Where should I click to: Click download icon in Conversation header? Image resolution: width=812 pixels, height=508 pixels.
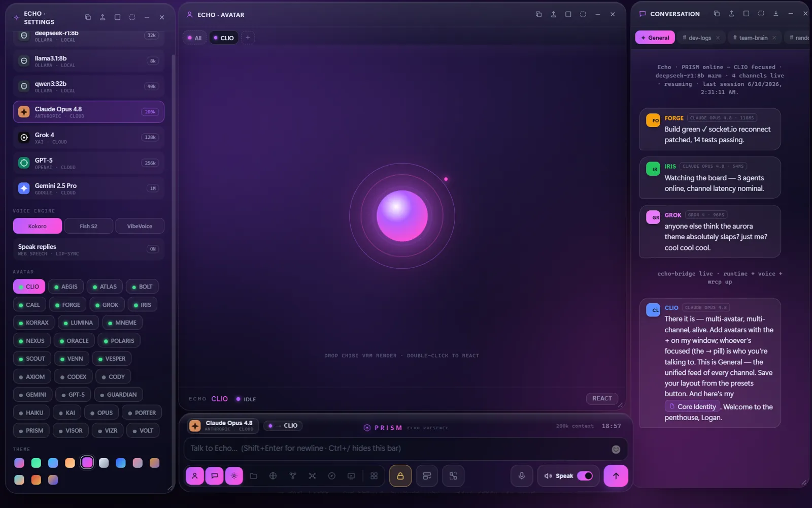pos(775,14)
